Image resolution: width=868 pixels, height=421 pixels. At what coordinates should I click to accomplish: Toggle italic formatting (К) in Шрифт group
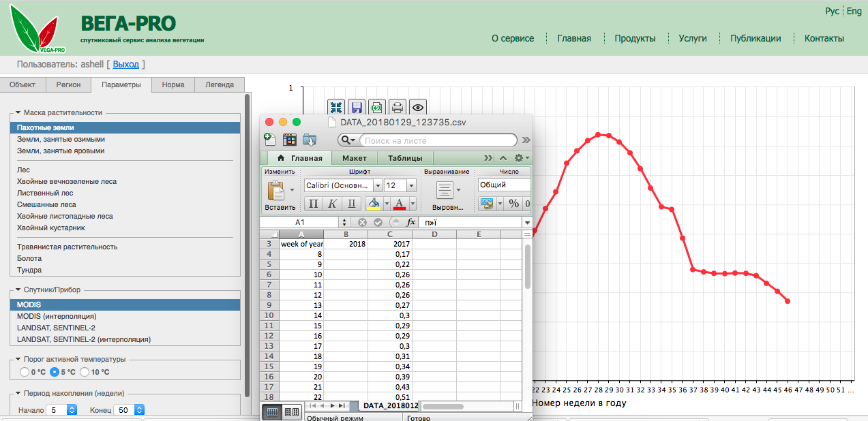[333, 203]
